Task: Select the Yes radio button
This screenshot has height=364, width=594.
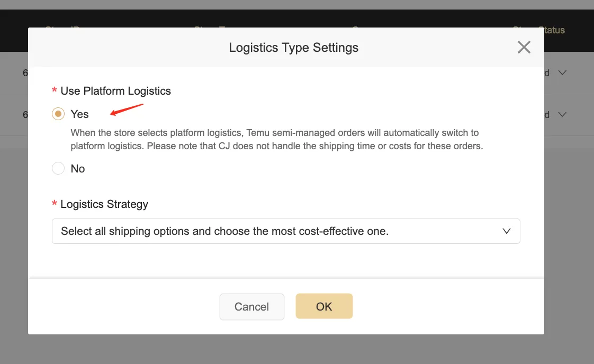Action: (58, 114)
